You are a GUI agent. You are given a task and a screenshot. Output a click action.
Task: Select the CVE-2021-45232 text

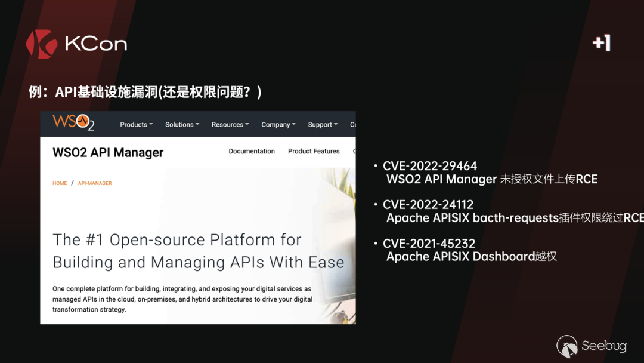429,244
